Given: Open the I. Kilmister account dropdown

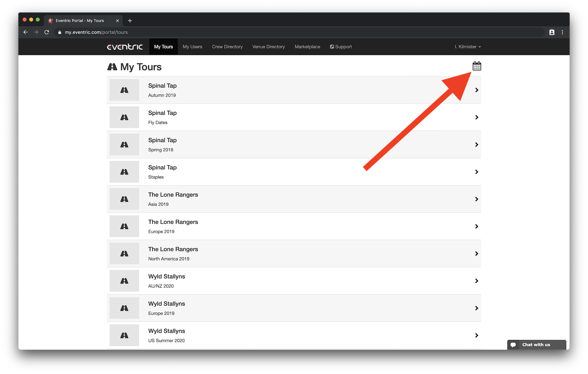Looking at the screenshot, I should click(468, 47).
